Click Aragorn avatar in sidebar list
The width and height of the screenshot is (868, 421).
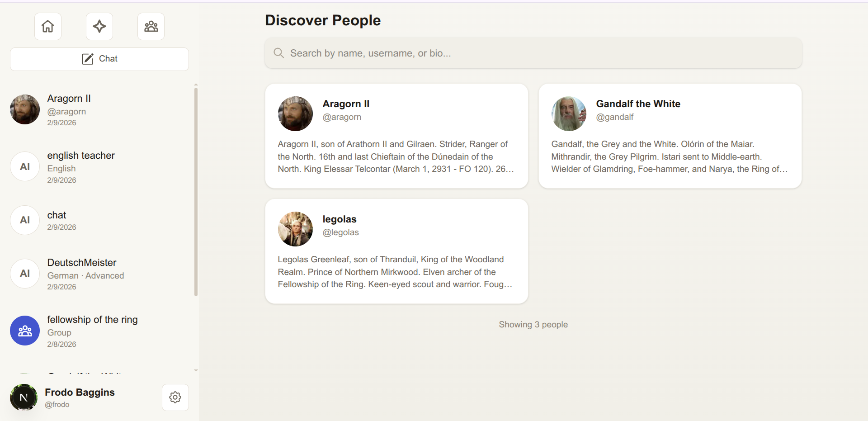25,109
